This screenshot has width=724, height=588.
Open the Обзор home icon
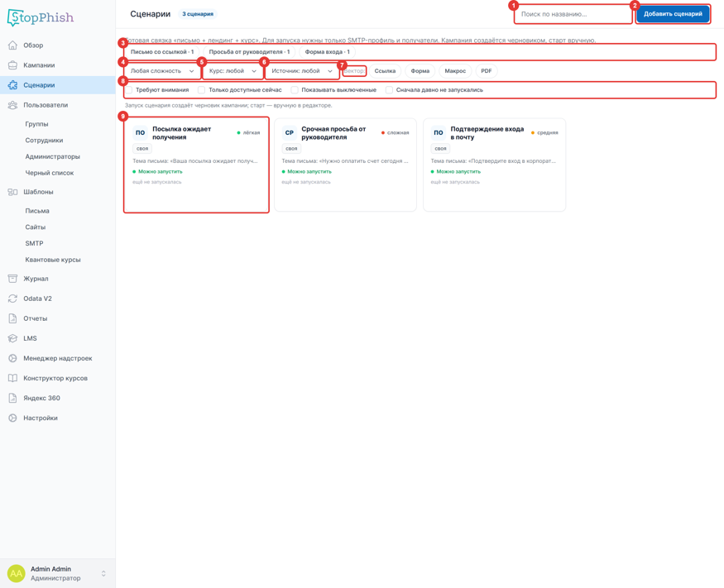12,45
